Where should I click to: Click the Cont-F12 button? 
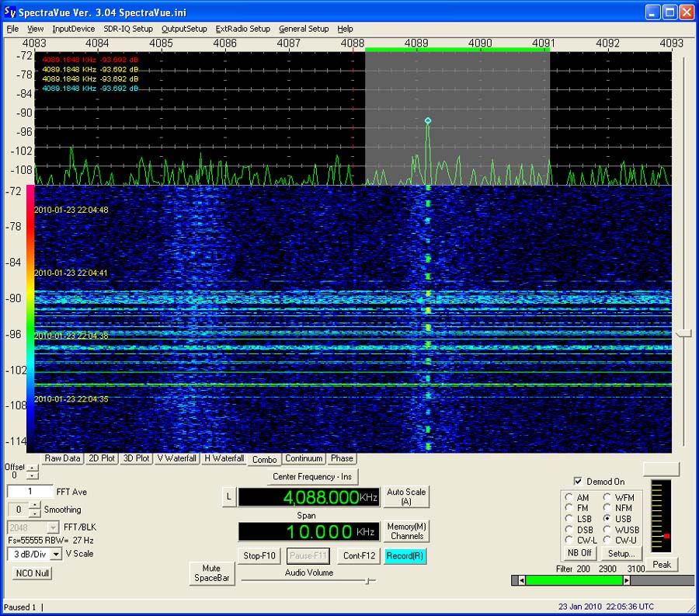click(359, 556)
